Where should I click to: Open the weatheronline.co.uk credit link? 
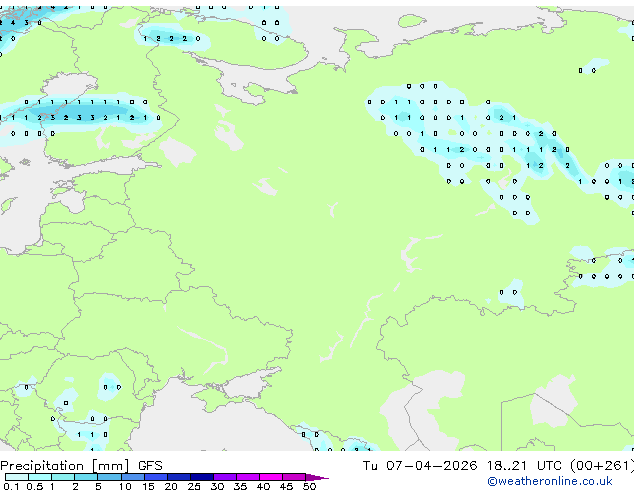click(550, 481)
